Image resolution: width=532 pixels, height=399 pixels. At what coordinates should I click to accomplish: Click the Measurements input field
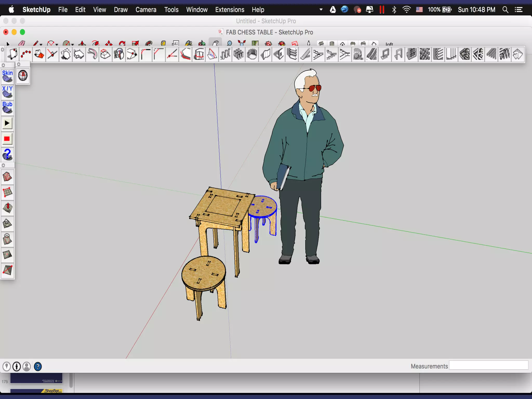coord(488,365)
